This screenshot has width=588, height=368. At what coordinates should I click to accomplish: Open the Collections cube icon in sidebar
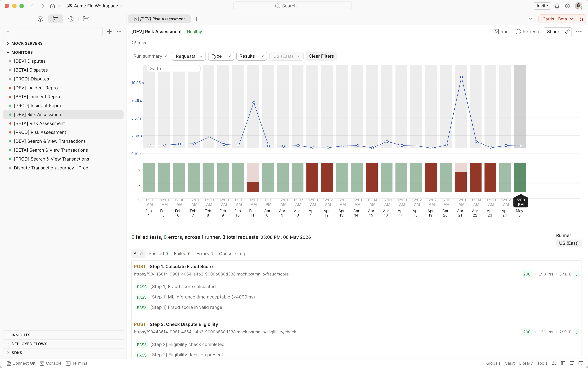pos(40,19)
